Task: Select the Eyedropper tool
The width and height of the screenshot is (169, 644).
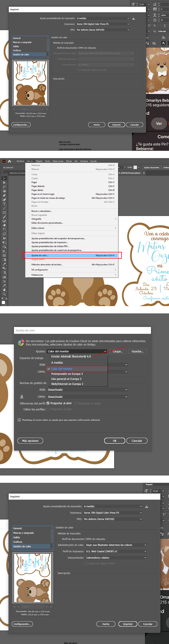Action: pos(4,264)
